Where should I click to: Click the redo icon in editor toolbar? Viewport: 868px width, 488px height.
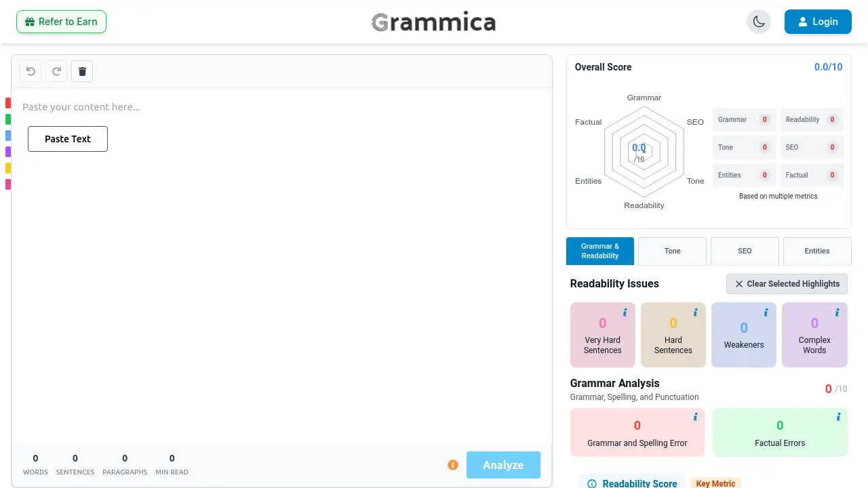click(x=56, y=71)
